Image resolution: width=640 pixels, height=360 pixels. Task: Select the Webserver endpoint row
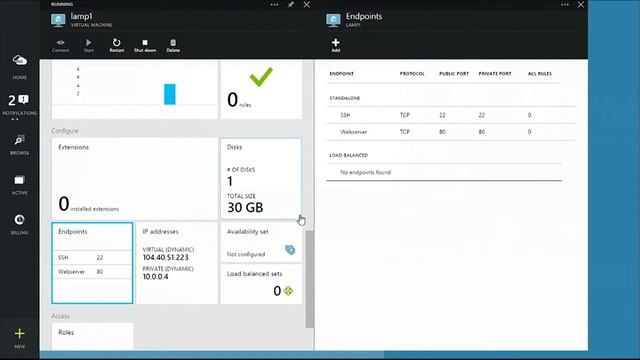[x=451, y=132]
